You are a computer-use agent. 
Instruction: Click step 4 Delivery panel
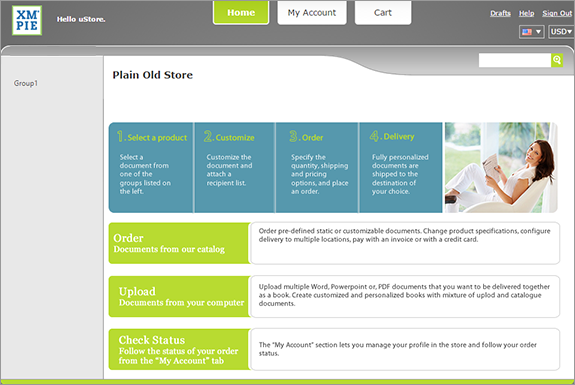coord(401,168)
